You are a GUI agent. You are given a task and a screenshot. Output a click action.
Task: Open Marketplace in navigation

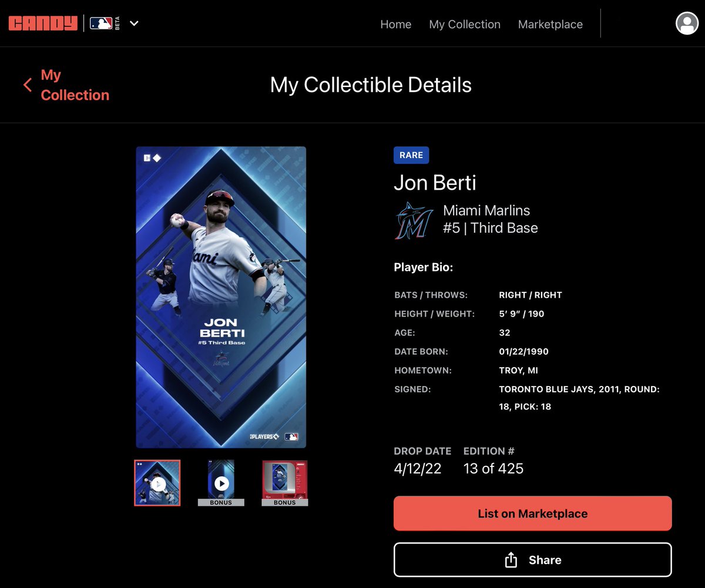550,24
